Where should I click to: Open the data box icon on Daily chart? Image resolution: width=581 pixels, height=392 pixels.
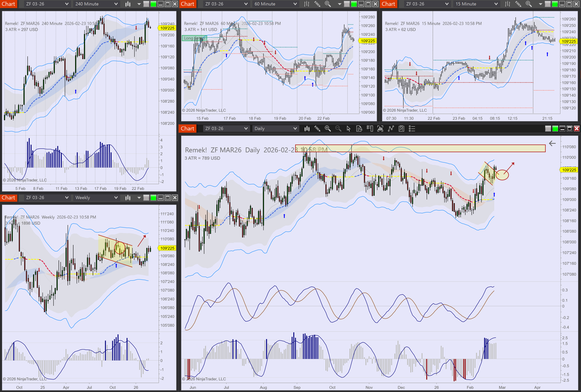coord(359,128)
